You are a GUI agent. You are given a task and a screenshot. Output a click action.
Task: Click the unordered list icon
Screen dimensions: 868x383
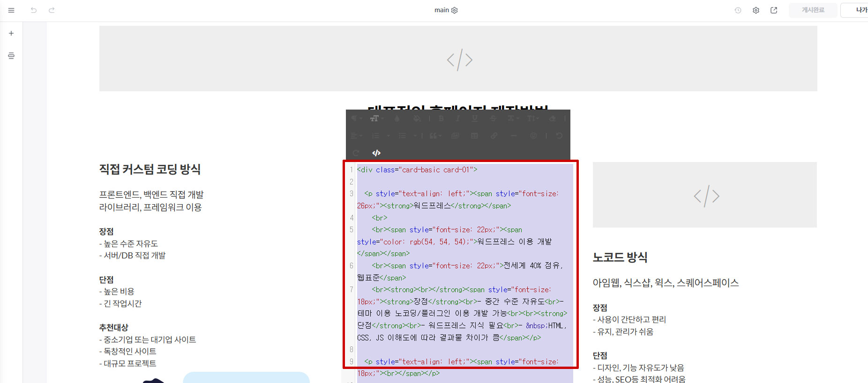click(402, 136)
